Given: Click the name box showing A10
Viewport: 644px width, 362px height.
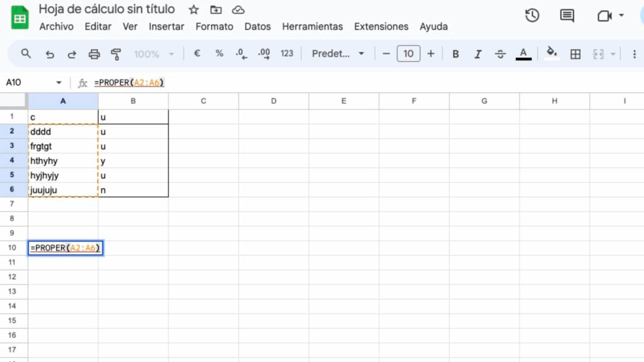Looking at the screenshot, I should [27, 83].
